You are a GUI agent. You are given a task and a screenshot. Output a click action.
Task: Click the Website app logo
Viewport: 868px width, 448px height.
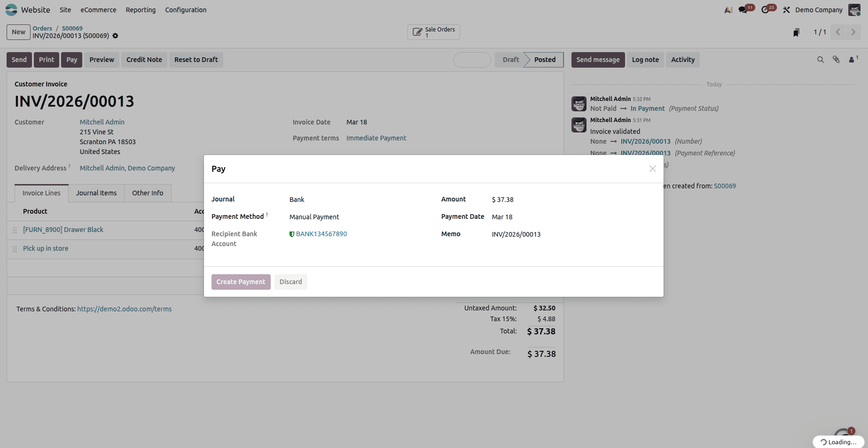[x=11, y=9]
